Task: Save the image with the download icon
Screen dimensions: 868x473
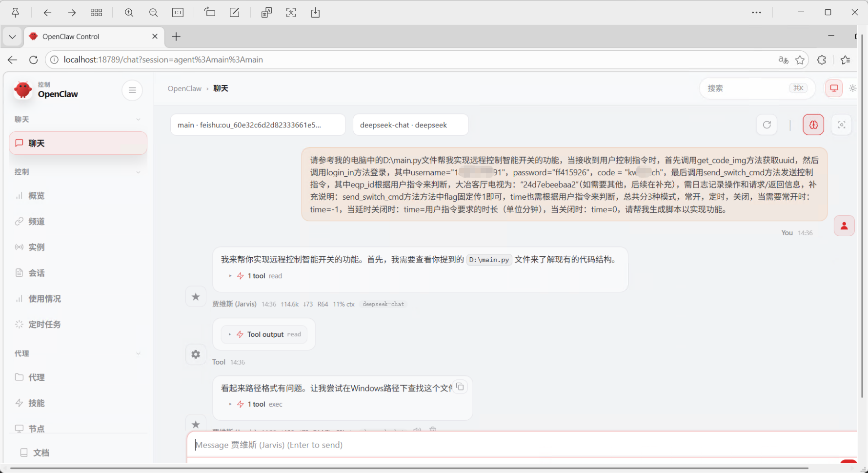Action: [x=316, y=13]
